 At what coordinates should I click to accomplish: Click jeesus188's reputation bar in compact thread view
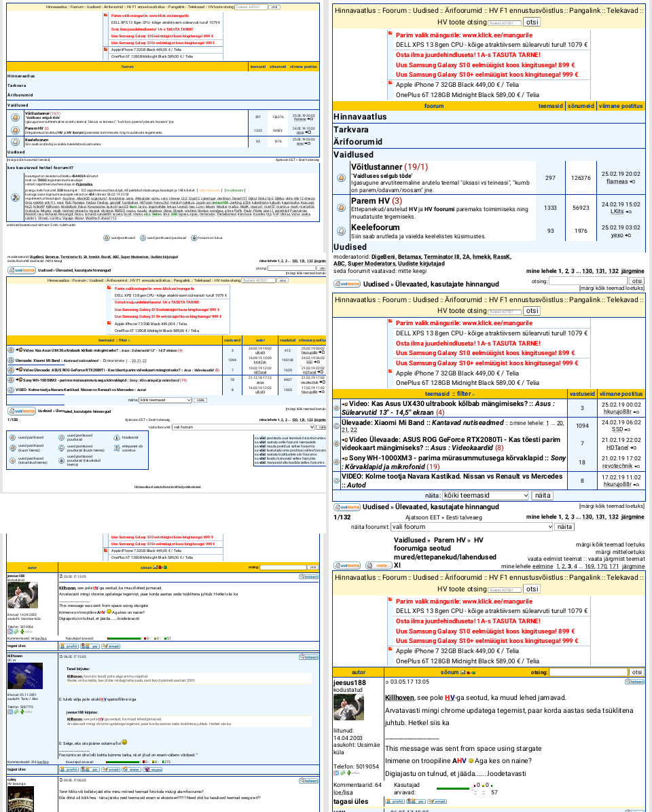pos(124,638)
